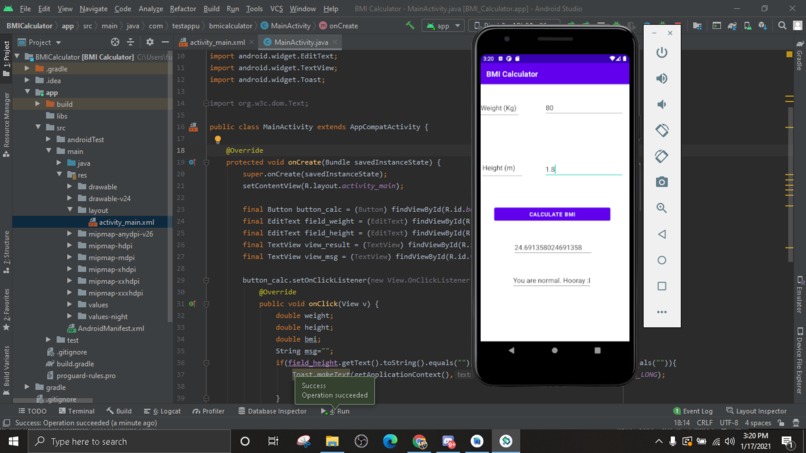
Task: Click the yellow lightbulb intention icon
Action: coord(217,139)
